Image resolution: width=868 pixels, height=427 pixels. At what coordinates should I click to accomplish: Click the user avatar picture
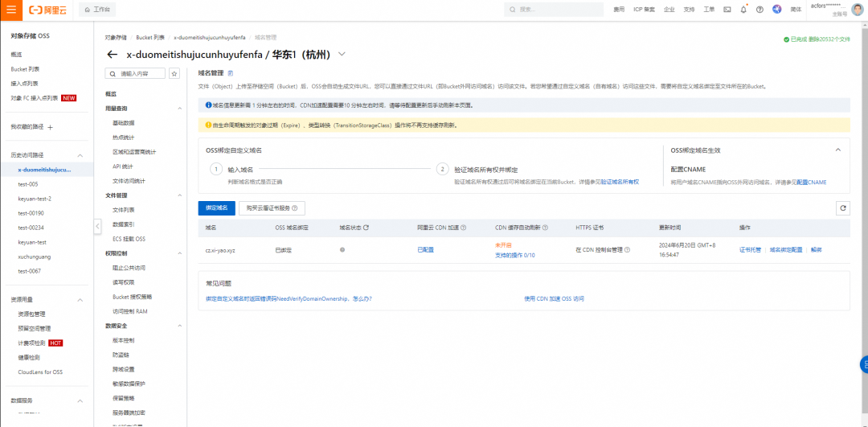click(x=857, y=10)
